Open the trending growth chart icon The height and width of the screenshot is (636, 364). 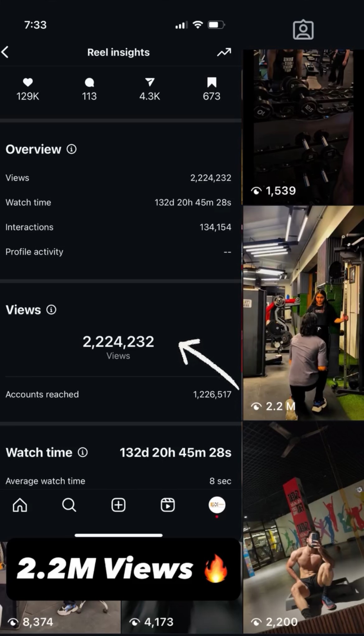pyautogui.click(x=224, y=52)
